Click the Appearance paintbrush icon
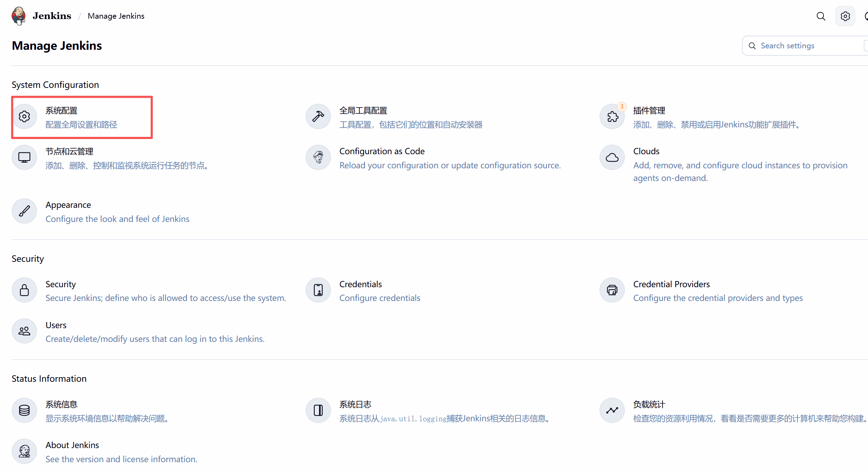 [x=24, y=211]
